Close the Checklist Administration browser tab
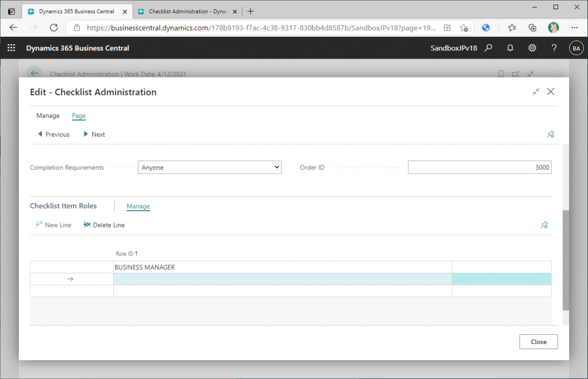The width and height of the screenshot is (588, 379). tap(235, 11)
